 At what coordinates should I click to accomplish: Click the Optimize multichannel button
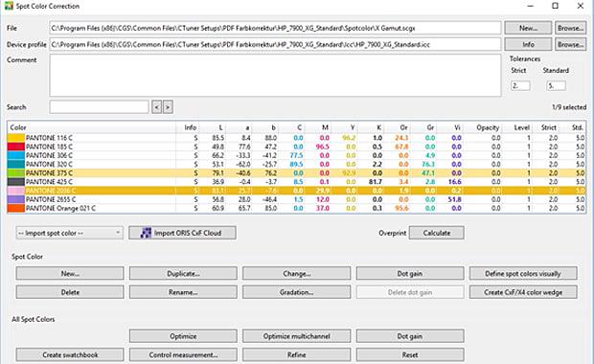coord(297,336)
